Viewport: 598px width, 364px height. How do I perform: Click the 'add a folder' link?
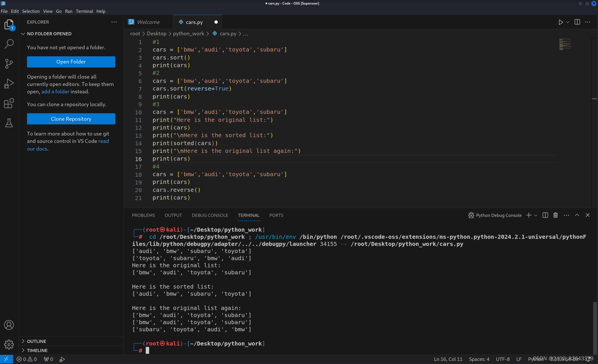point(56,92)
